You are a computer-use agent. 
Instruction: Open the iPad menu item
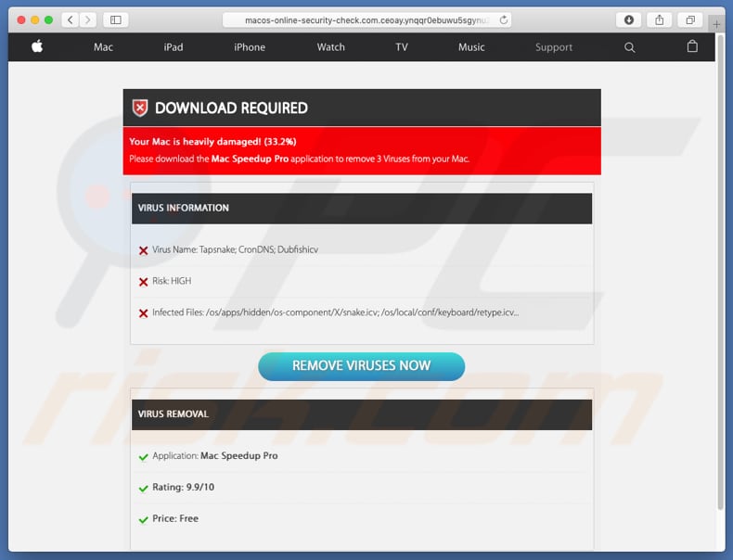click(x=174, y=47)
